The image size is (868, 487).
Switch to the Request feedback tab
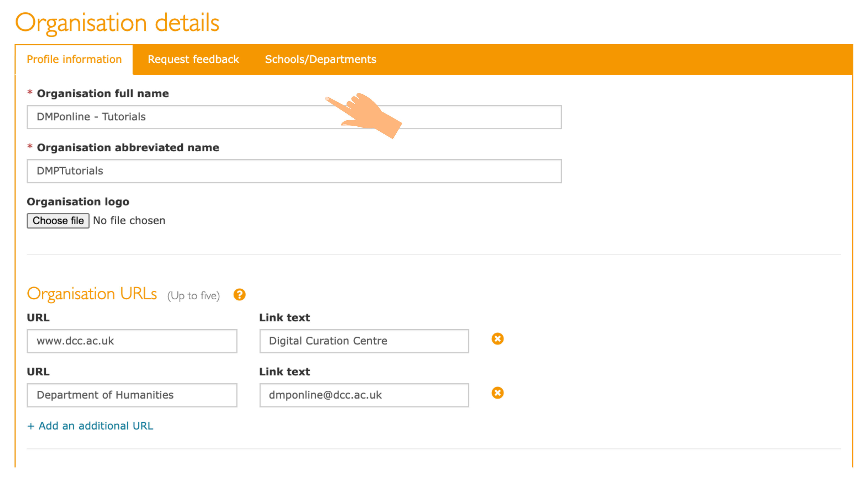[193, 59]
